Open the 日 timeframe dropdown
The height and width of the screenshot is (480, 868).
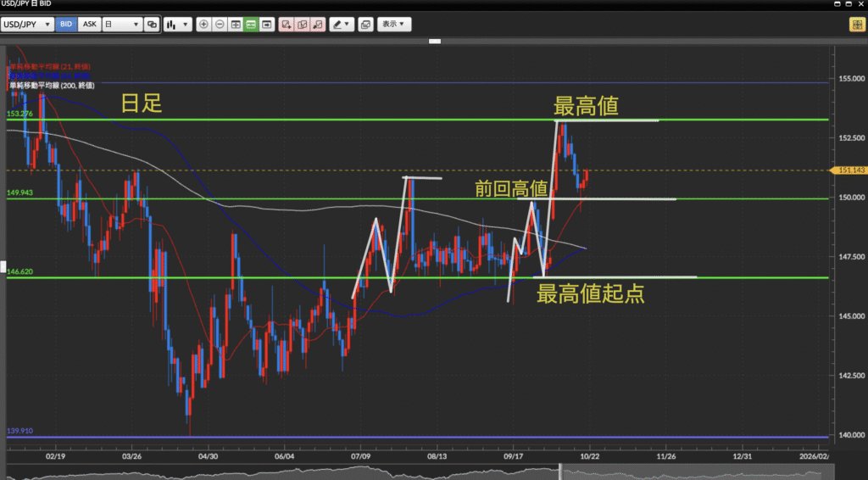tap(121, 25)
